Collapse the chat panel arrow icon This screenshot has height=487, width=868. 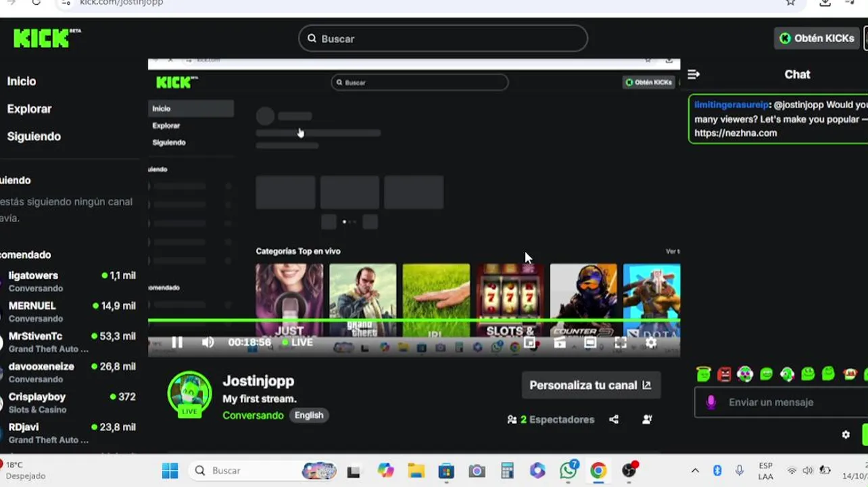(694, 74)
